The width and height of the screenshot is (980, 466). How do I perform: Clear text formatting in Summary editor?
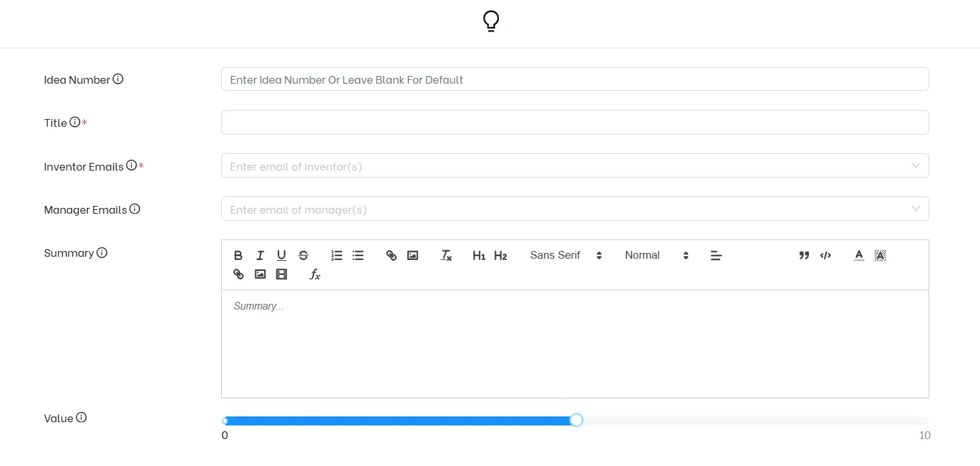(446, 256)
